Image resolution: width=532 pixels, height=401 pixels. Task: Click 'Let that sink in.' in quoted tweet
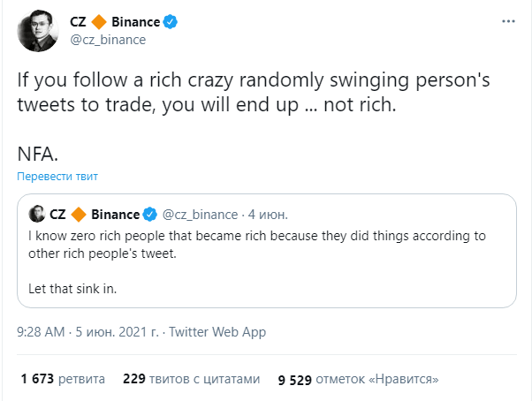click(x=72, y=289)
